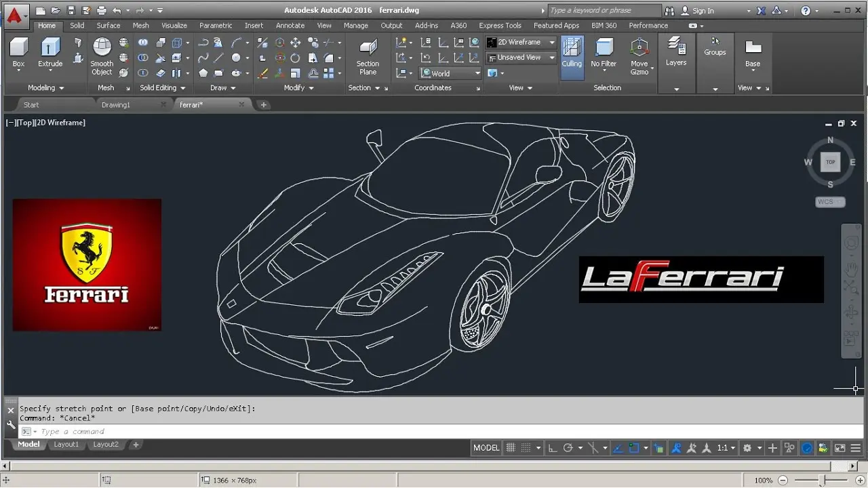
Task: Expand the Solid Editing panel
Action: [163, 88]
